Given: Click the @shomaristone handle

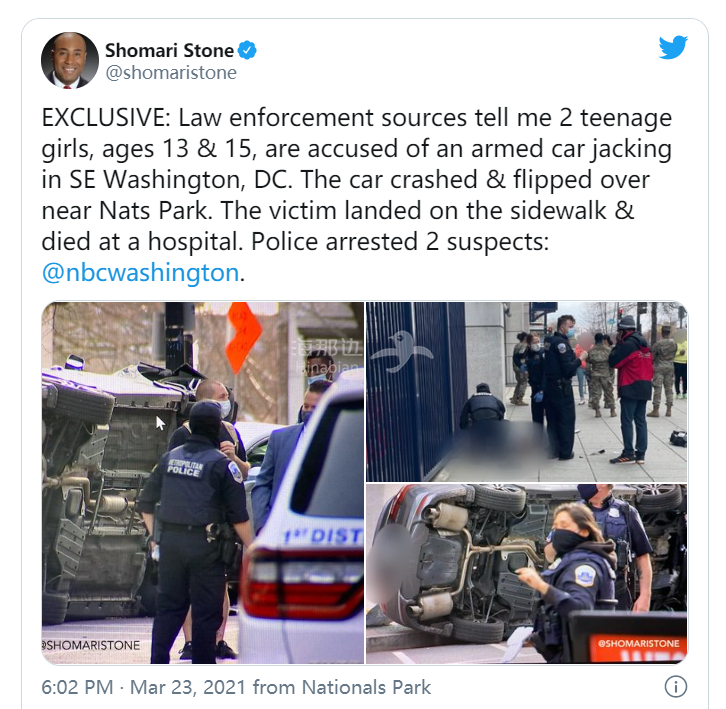Looking at the screenshot, I should coord(171,73).
